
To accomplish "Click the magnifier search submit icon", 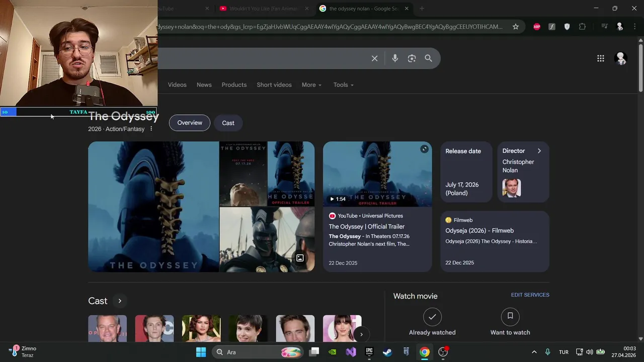I will tap(428, 58).
